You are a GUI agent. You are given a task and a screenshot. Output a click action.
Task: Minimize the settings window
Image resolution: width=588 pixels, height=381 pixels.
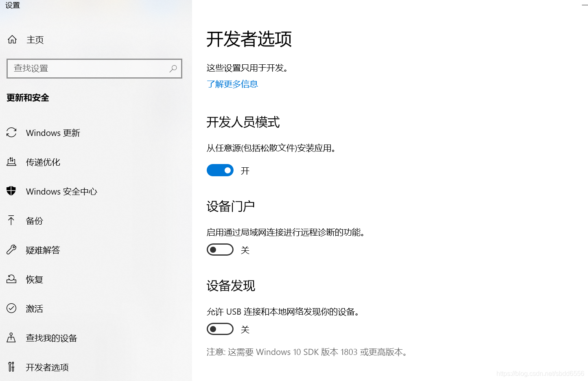(584, 5)
